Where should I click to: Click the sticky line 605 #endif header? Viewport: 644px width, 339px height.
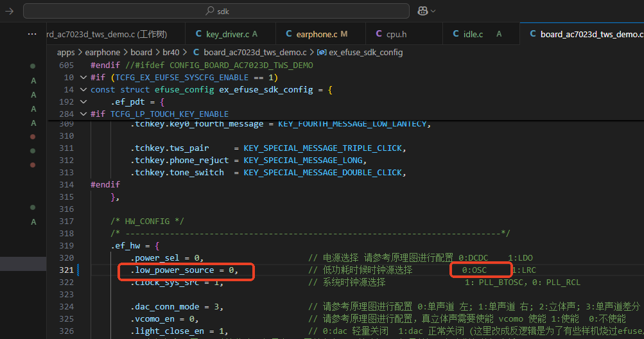(202, 65)
